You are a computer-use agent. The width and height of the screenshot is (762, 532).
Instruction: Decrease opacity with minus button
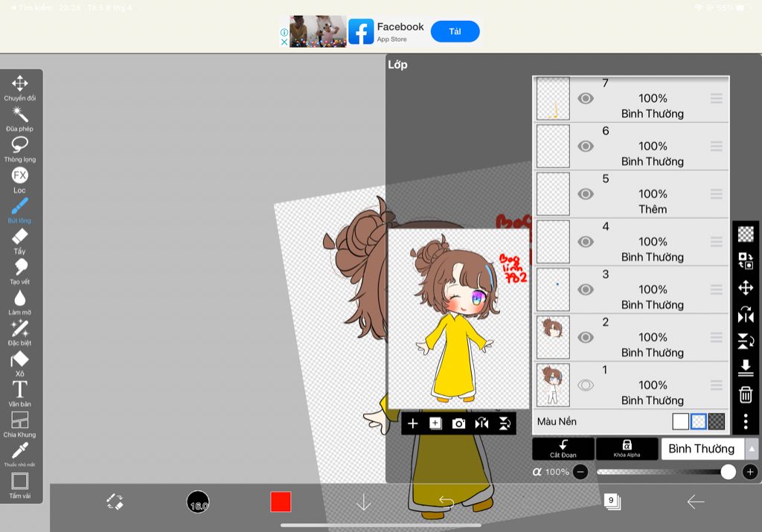[x=580, y=472]
